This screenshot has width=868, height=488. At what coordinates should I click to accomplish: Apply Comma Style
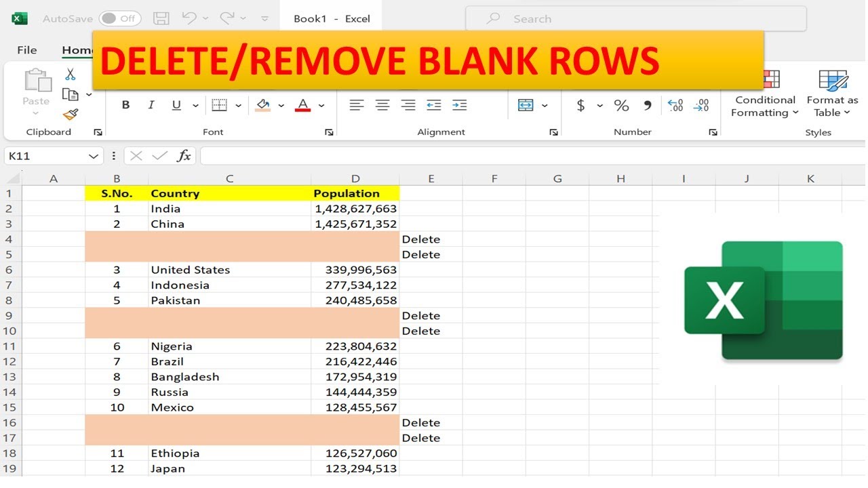click(x=648, y=105)
